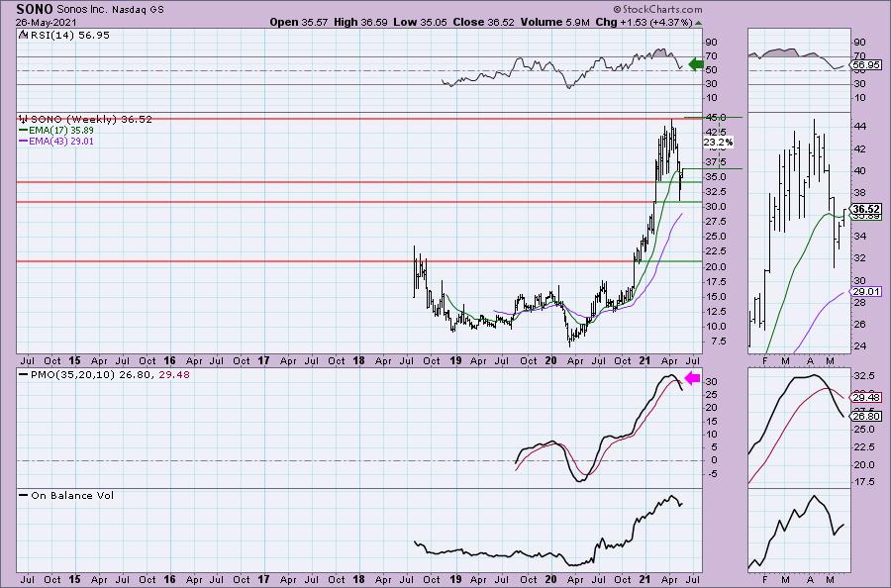This screenshot has width=891, height=588.
Task: Click the EMA(43) 29.01 legend text
Action: pyautogui.click(x=61, y=141)
